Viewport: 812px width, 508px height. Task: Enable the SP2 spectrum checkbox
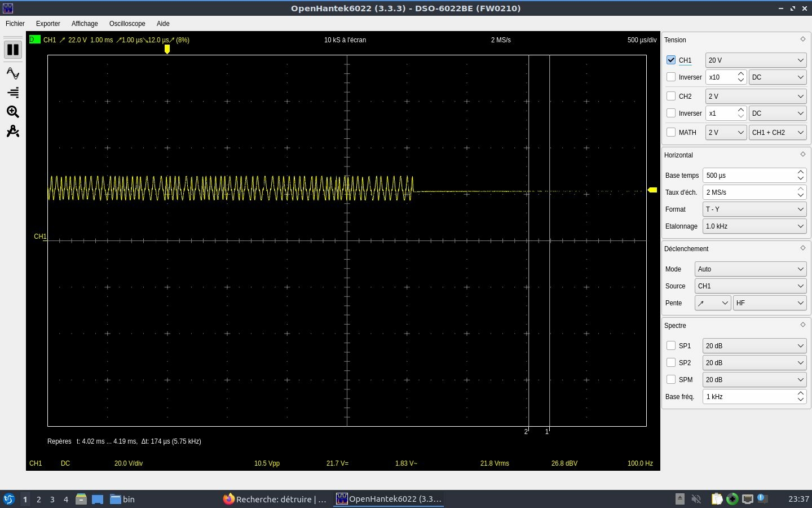pyautogui.click(x=671, y=362)
